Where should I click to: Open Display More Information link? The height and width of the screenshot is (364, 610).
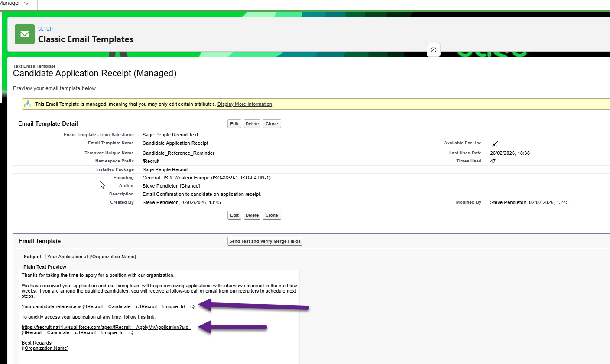[244, 104]
